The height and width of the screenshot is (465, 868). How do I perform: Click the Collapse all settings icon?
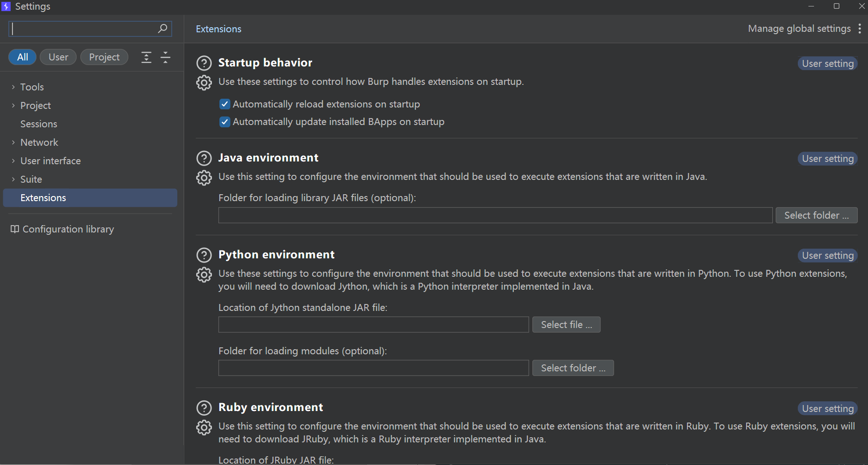[x=165, y=57]
